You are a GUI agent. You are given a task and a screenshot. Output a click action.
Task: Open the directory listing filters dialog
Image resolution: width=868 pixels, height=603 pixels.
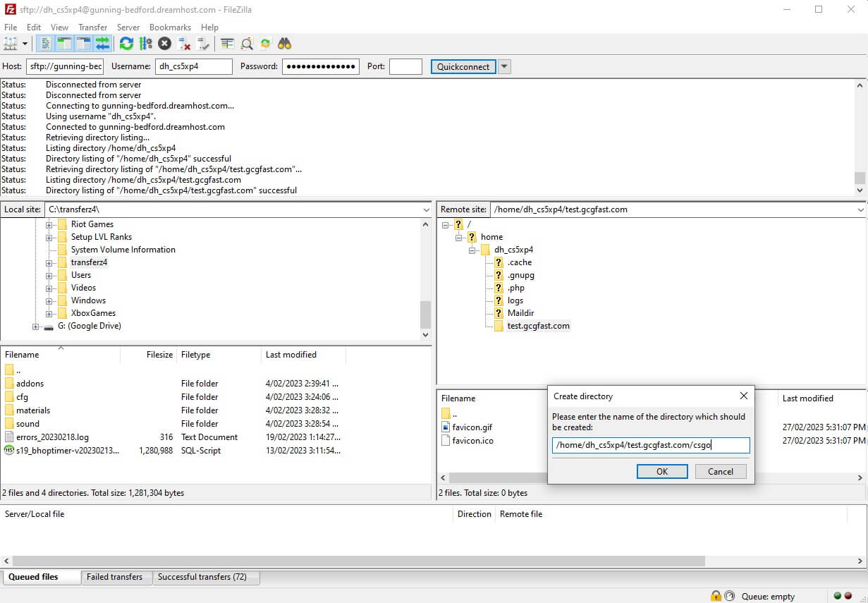point(227,44)
